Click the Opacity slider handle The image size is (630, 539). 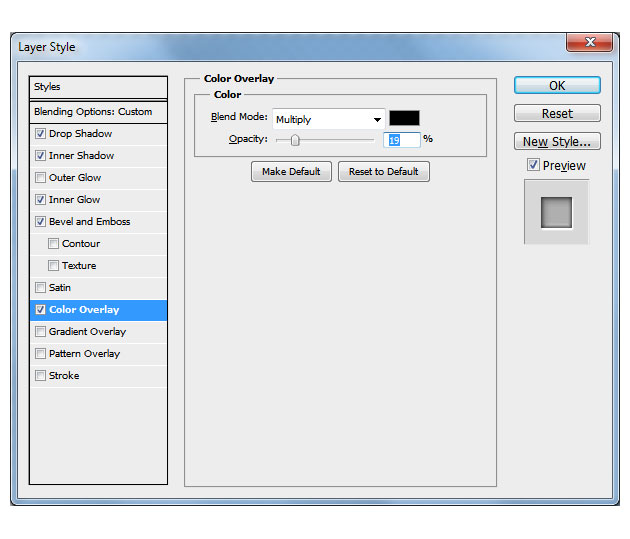[x=295, y=140]
